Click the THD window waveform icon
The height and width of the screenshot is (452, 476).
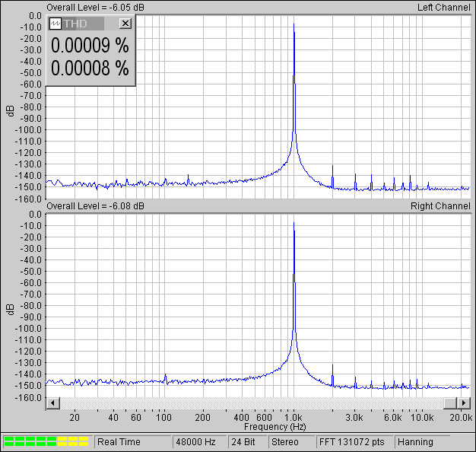tap(56, 24)
